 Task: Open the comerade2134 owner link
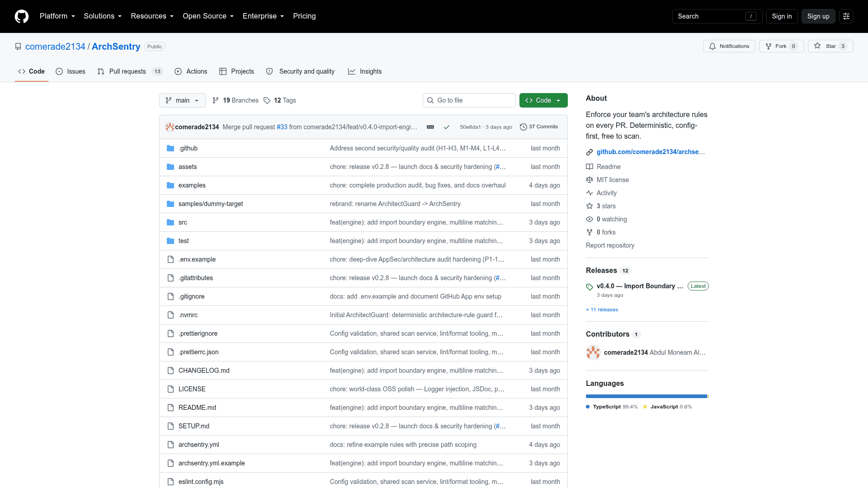[55, 47]
